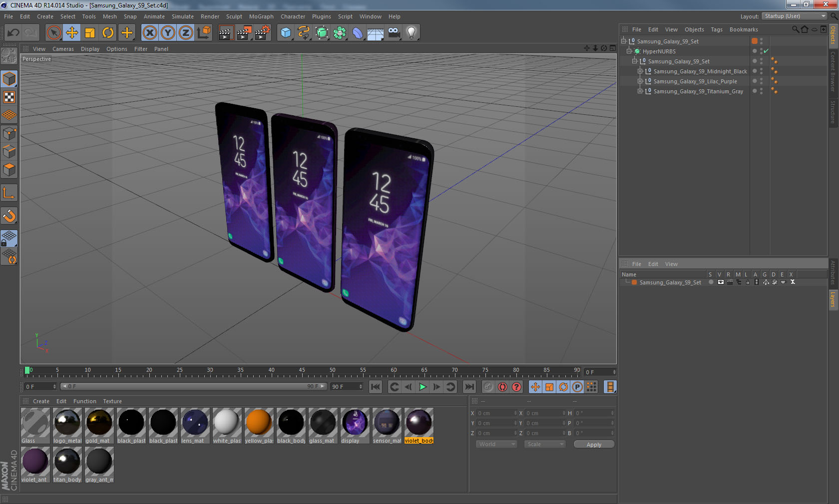This screenshot has width=839, height=504.
Task: Open viewport Cameras menu
Action: 63,49
